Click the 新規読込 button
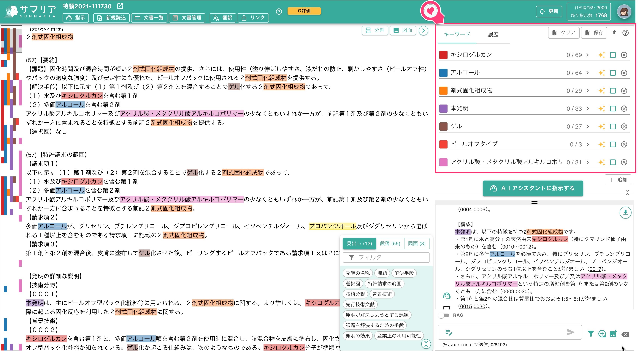644x351 pixels. [x=111, y=18]
